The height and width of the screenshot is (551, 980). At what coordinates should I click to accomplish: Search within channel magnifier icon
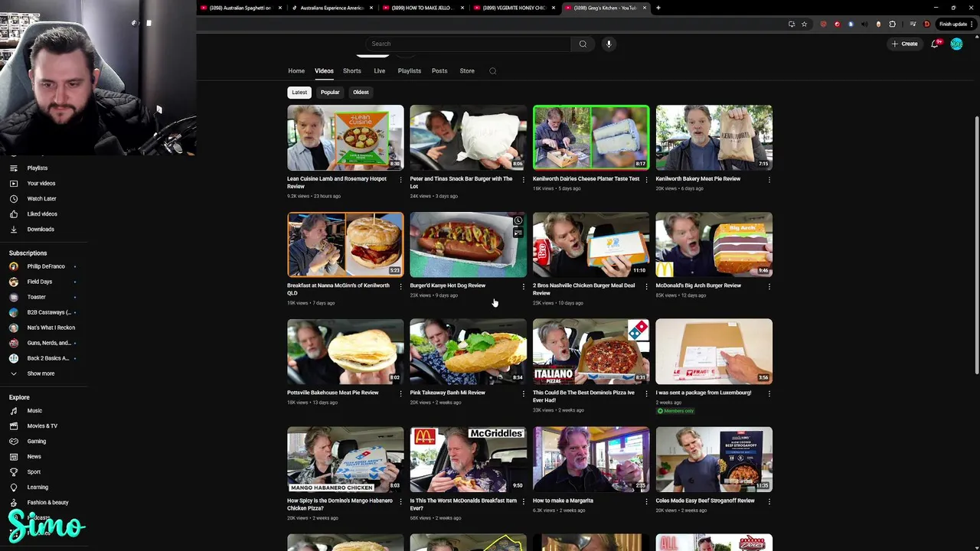coord(493,71)
